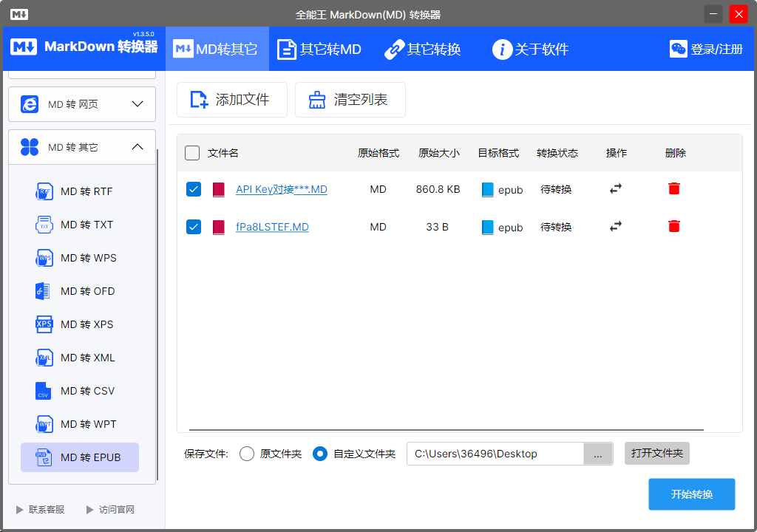Click epub book icon in fPa8LSTEF row
Screen dimensions: 757x532
(x=488, y=228)
